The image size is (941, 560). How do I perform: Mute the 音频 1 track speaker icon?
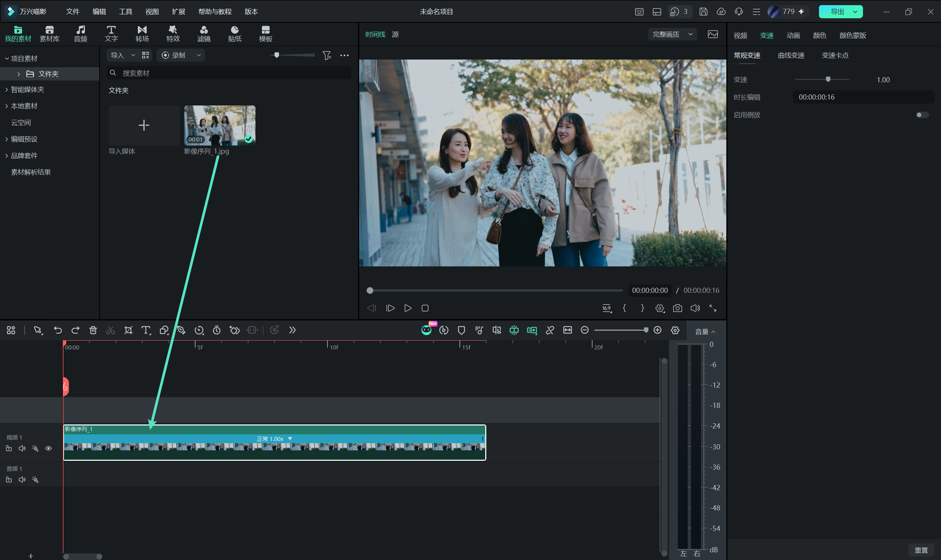point(22,480)
